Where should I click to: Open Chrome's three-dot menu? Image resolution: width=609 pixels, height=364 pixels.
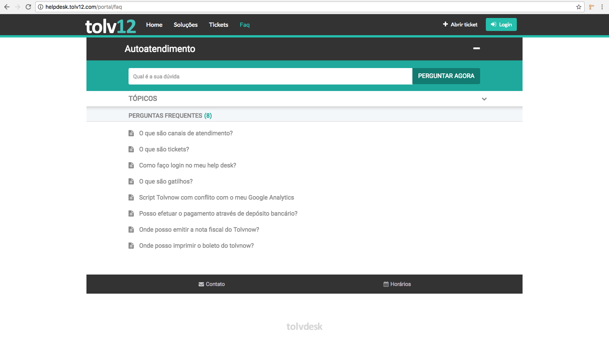point(602,7)
